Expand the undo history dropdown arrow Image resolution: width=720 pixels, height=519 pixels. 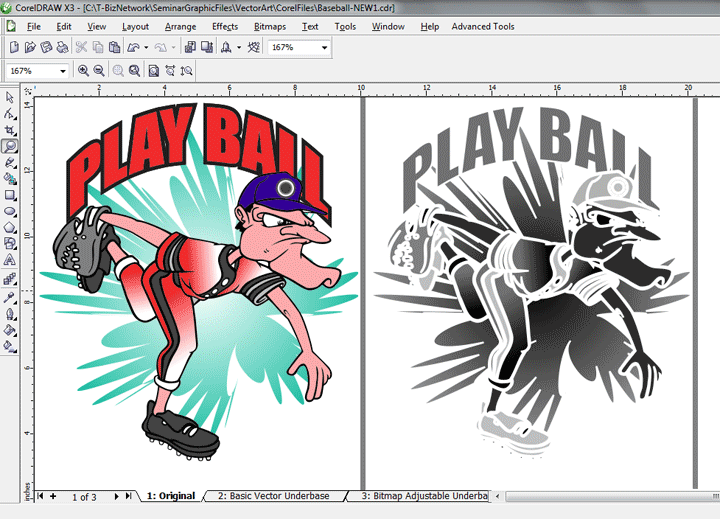(146, 47)
